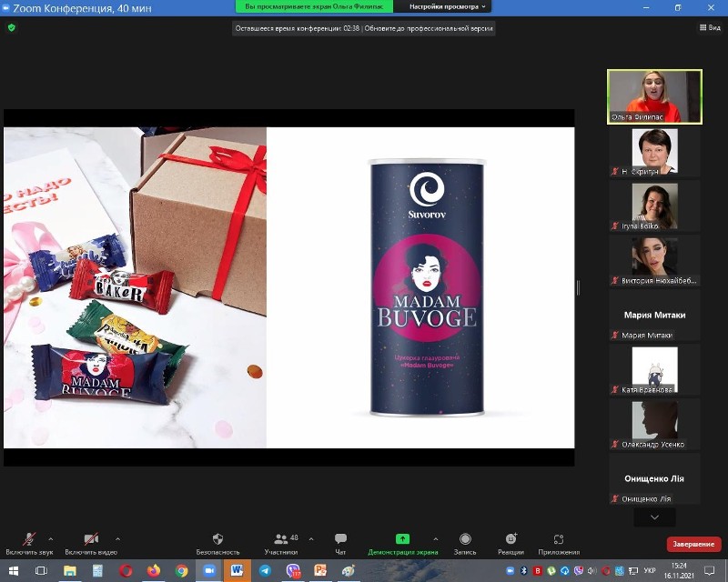Open Task View in taskbar
728x582 pixels.
(41, 571)
